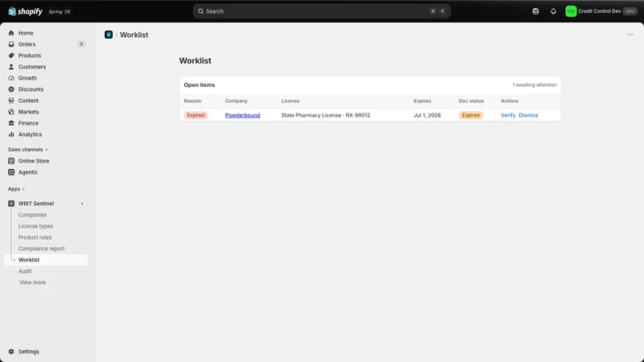Click the dev badge beside store name

(630, 11)
